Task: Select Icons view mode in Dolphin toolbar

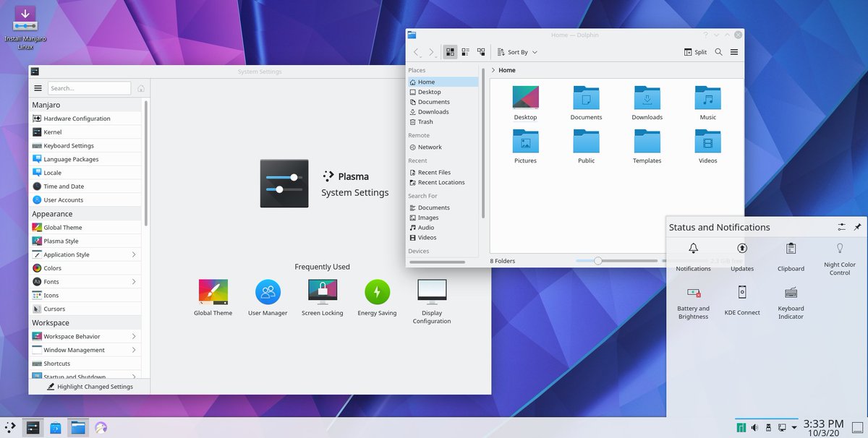Action: tap(450, 52)
